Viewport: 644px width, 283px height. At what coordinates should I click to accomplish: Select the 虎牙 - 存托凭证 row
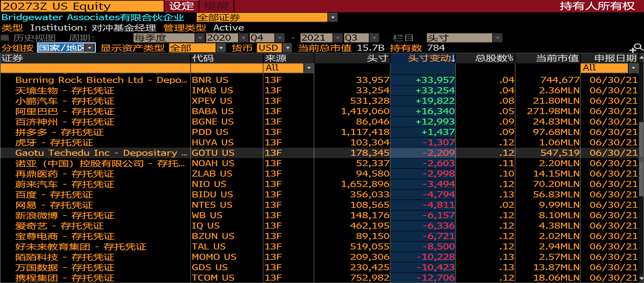click(319, 143)
